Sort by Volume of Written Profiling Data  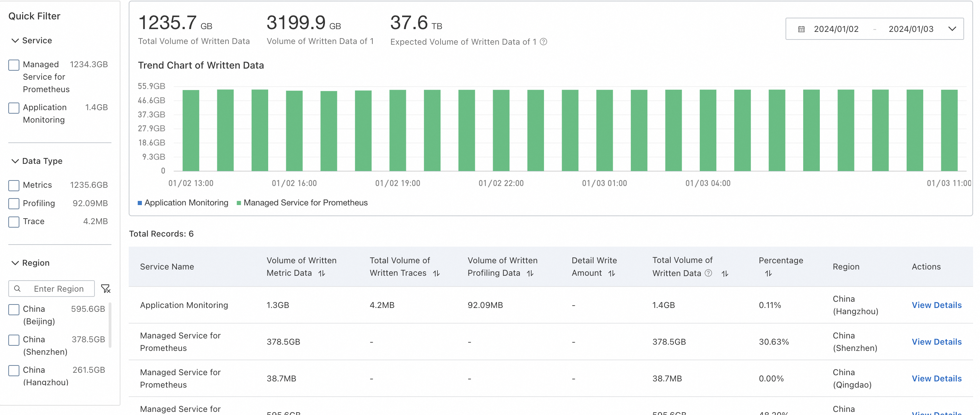pos(530,273)
